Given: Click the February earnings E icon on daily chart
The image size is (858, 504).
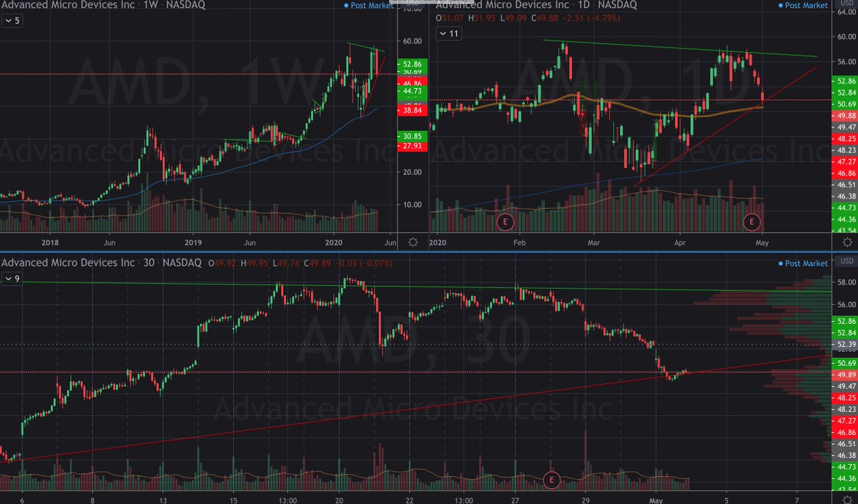Looking at the screenshot, I should (506, 222).
